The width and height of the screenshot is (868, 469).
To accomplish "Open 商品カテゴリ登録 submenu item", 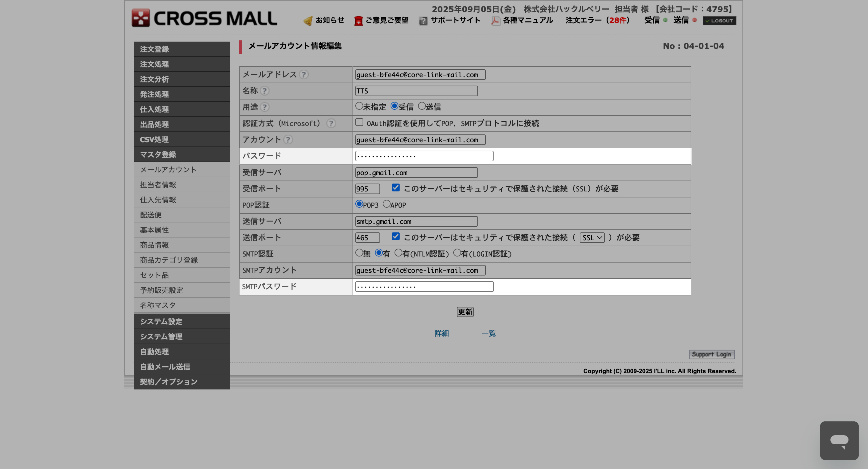I will [182, 260].
